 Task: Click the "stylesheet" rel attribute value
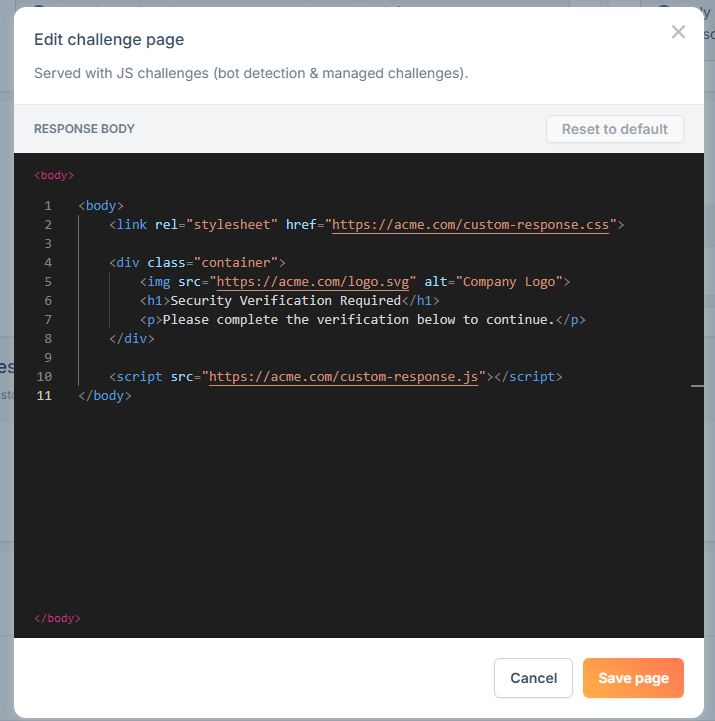click(x=232, y=225)
